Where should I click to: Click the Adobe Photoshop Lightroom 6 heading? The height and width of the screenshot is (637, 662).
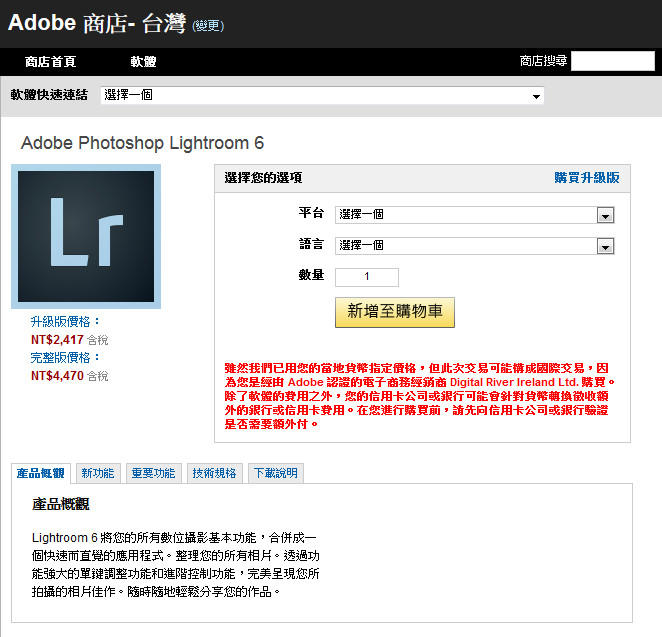(142, 143)
